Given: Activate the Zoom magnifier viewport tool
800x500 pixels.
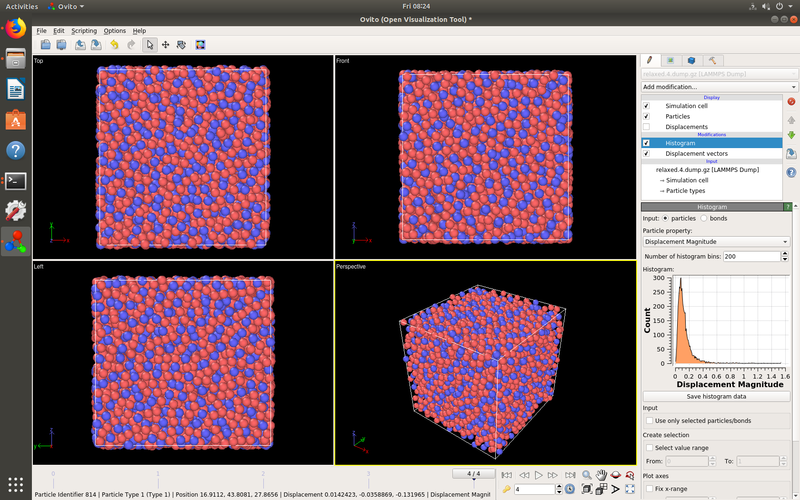Looking at the screenshot, I should tap(587, 475).
